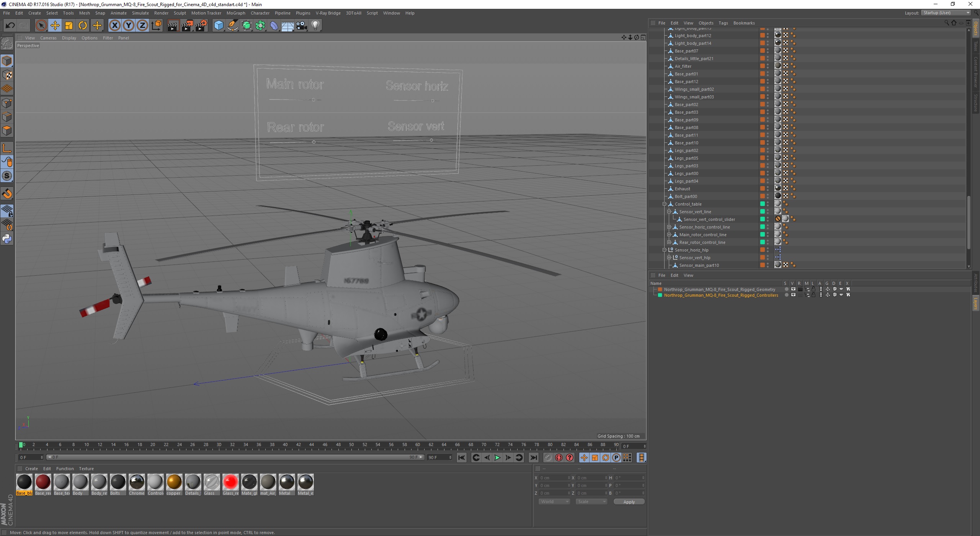Enable Model mode in left palette
980x536 pixels.
point(7,61)
